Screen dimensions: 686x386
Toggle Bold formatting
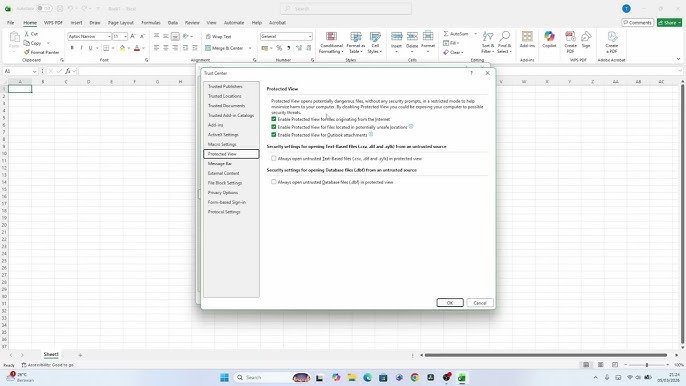(x=72, y=48)
